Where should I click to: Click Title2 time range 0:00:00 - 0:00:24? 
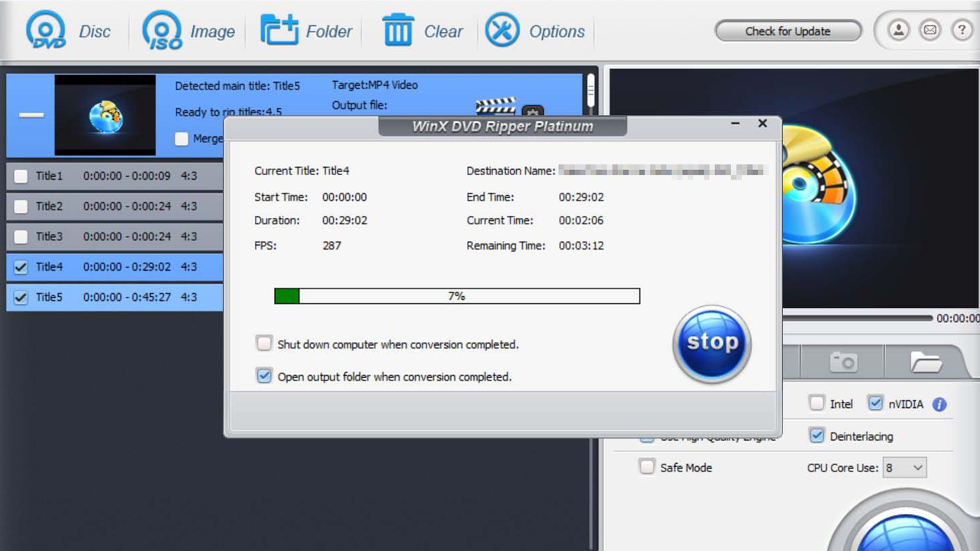[x=127, y=207]
